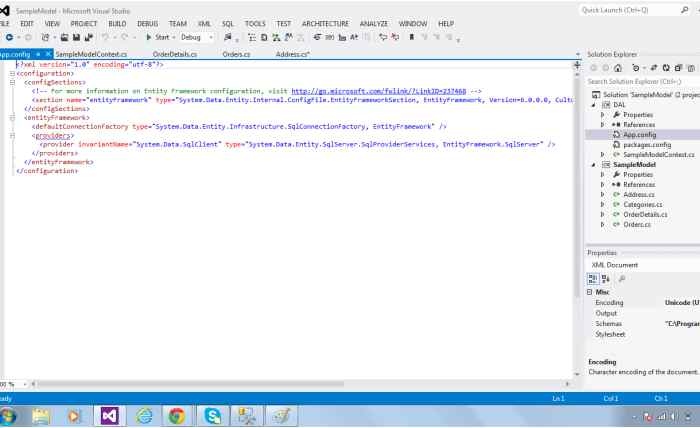This screenshot has height=428, width=700.
Task: Collapse the entityFramework outlining node
Action: click(x=12, y=118)
